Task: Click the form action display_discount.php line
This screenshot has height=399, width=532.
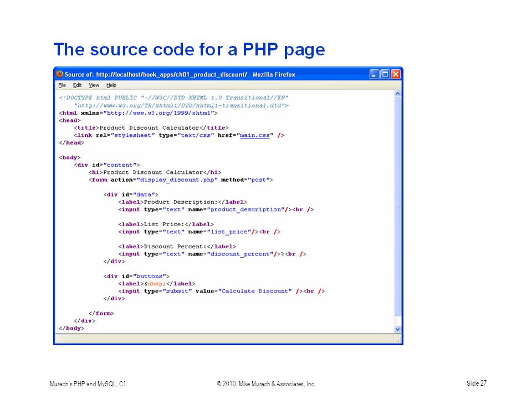Action: 181,180
